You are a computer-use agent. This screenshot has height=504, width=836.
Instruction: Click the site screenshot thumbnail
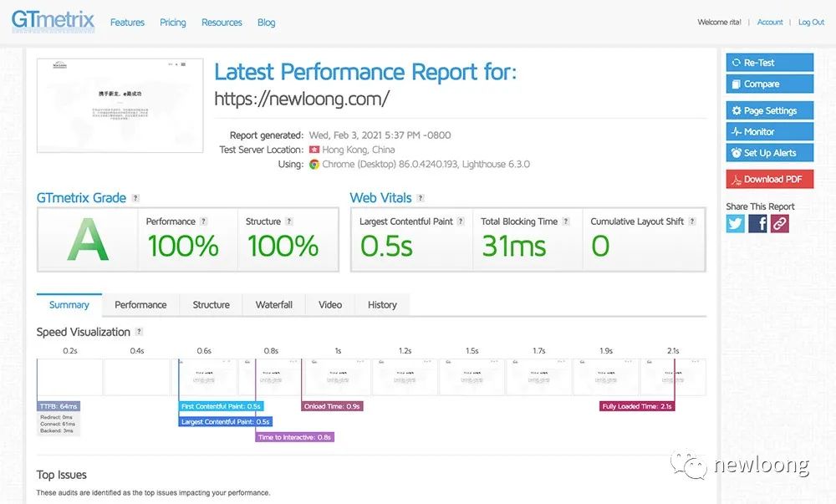pos(120,105)
